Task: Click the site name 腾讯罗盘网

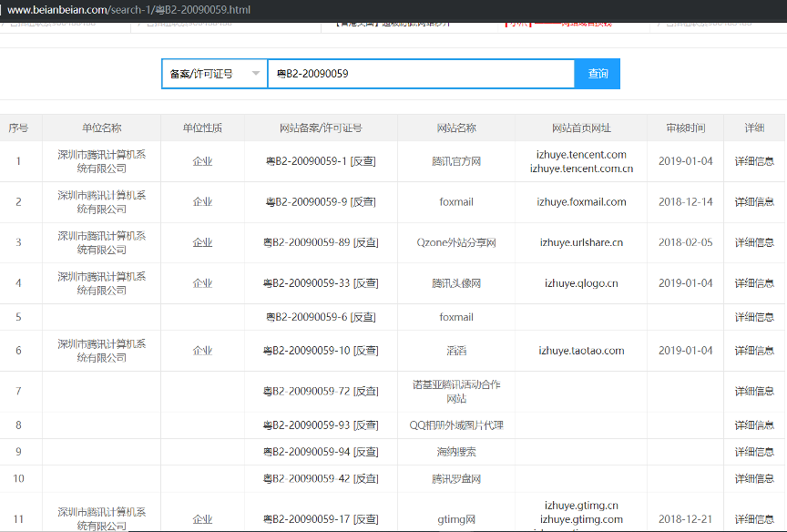Action: [456, 478]
